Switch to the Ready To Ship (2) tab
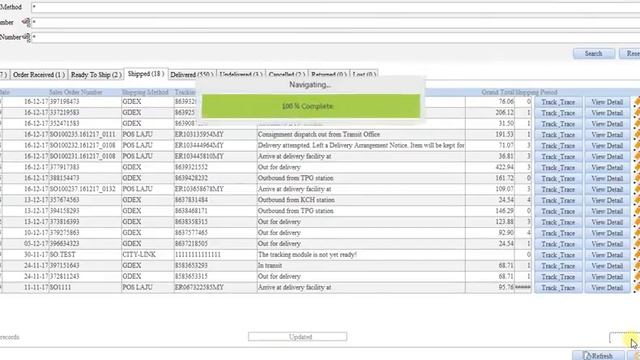Screen dimensions: 640x360 96,75
